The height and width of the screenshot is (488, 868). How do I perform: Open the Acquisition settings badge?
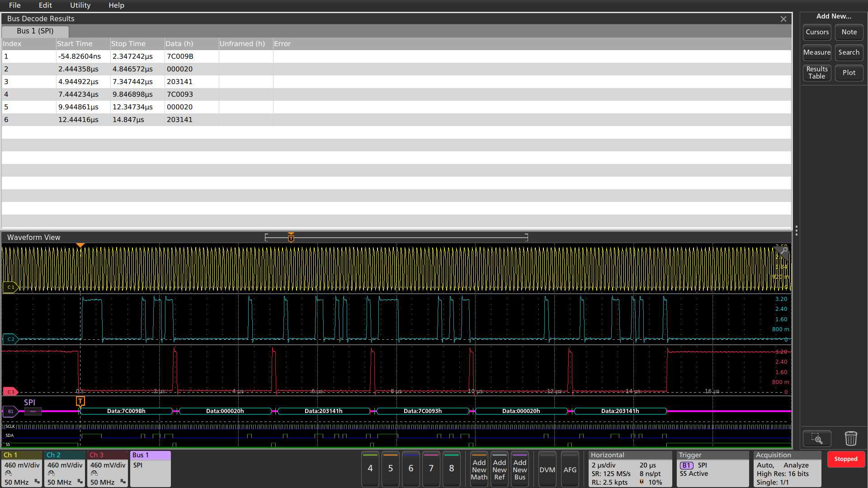tap(787, 469)
